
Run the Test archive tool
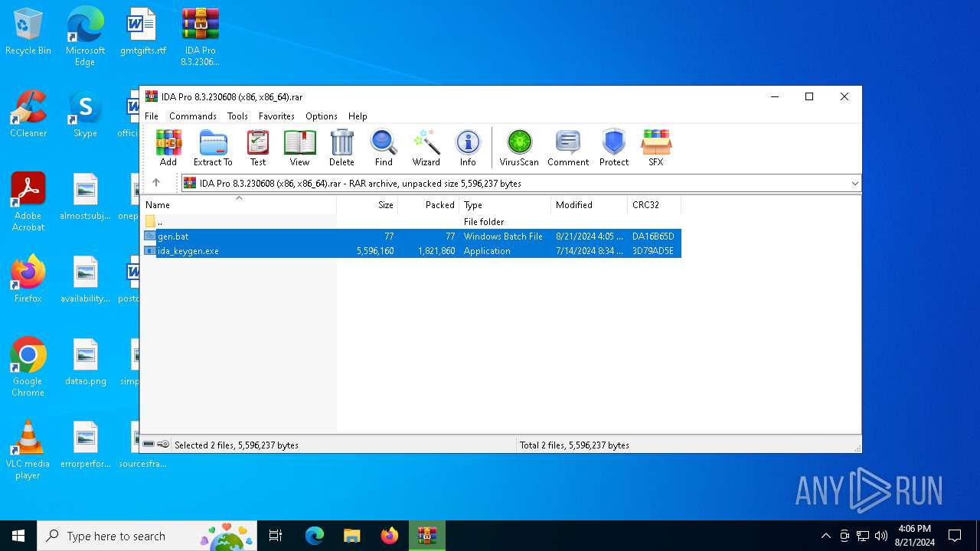coord(258,148)
